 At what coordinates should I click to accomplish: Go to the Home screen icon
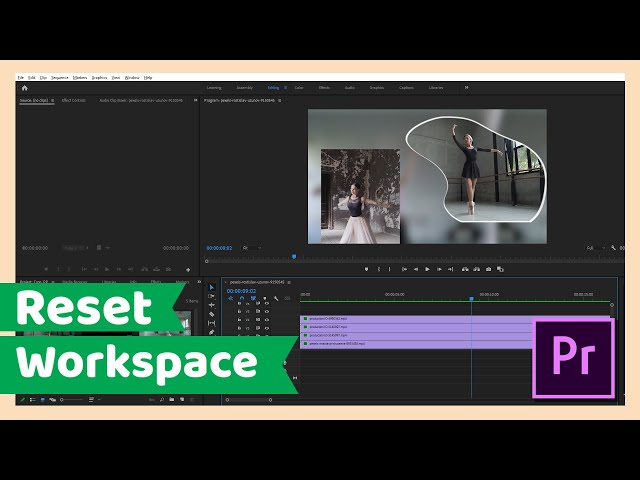[24, 88]
